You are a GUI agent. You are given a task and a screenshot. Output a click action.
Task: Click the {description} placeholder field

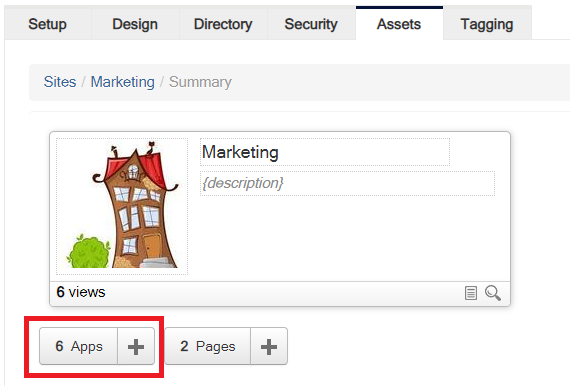[347, 183]
